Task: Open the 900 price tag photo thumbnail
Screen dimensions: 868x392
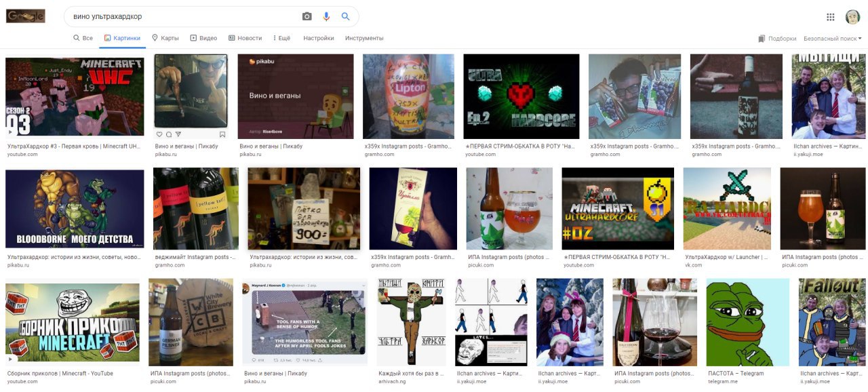Action: pyautogui.click(x=303, y=209)
